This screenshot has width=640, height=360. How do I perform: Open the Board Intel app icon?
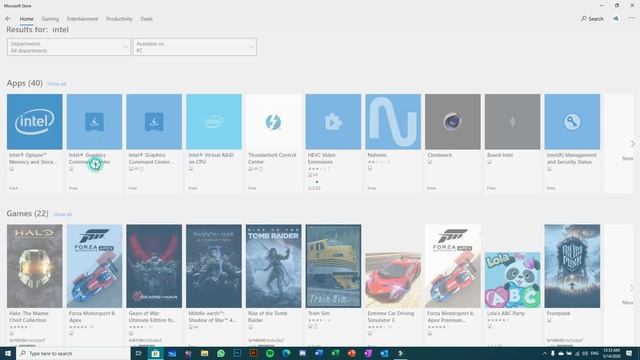tap(512, 122)
